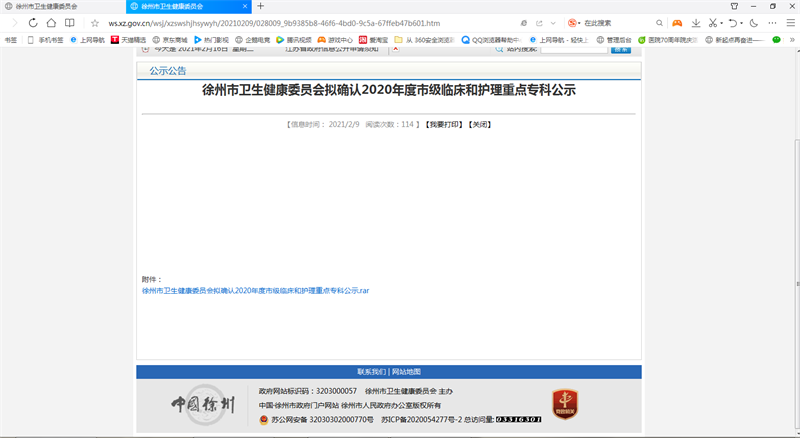Screen dimensions: 800x438
Task: Expand dropdown arrow beside scissors tool
Action: (721, 22)
